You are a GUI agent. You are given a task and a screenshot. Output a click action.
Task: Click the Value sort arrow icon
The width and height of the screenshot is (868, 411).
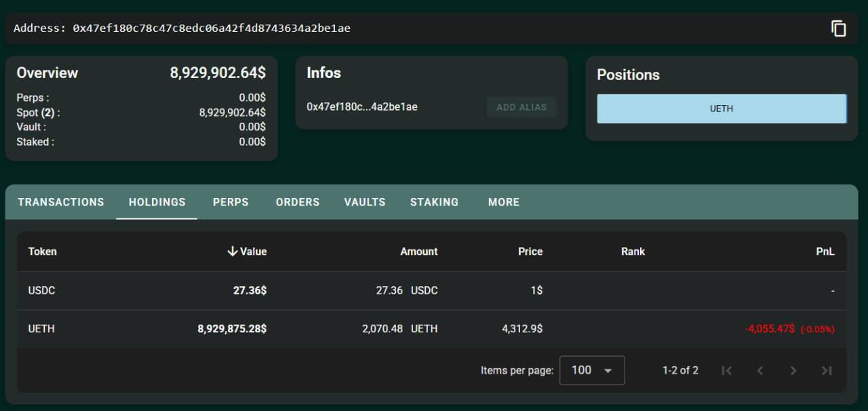[233, 252]
